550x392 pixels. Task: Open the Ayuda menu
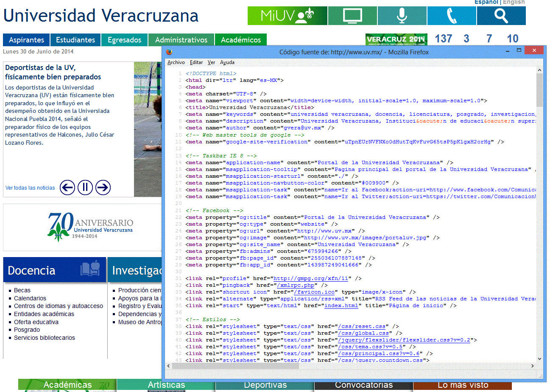point(227,62)
